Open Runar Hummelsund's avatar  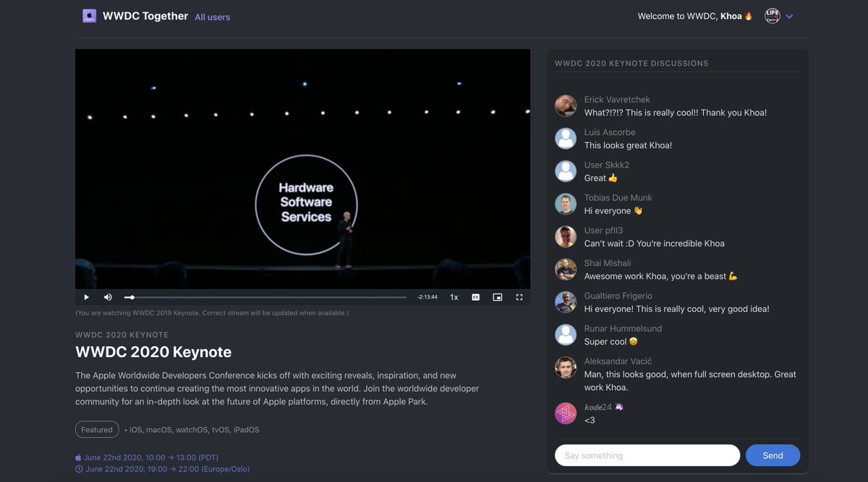click(x=566, y=335)
